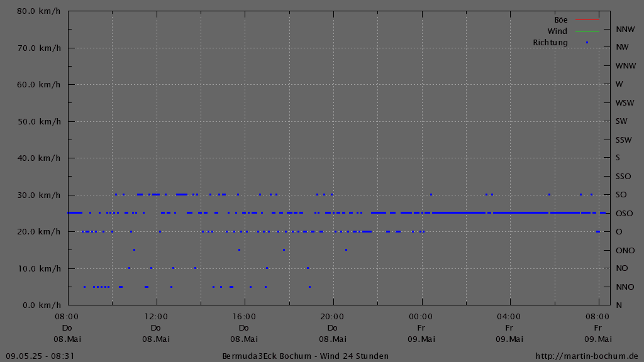The width and height of the screenshot is (644, 362).
Task: Click the green 'Wind' legend line
Action: 587,31
